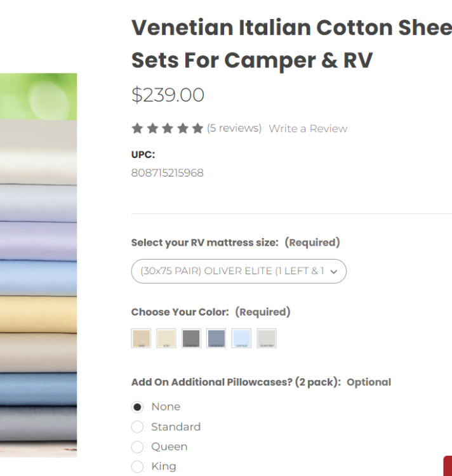Open the RV mattress size dropdown
The height and width of the screenshot is (476, 452).
pos(239,271)
